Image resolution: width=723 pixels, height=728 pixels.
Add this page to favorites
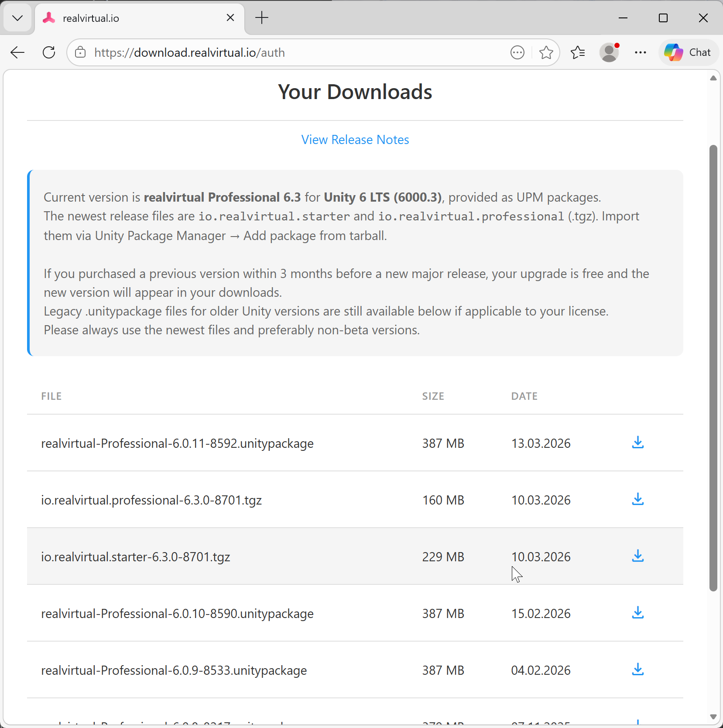click(546, 53)
